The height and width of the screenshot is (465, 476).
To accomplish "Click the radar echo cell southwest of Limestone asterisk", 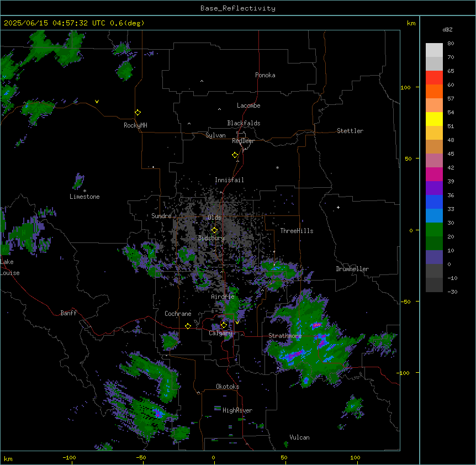I will [x=78, y=181].
